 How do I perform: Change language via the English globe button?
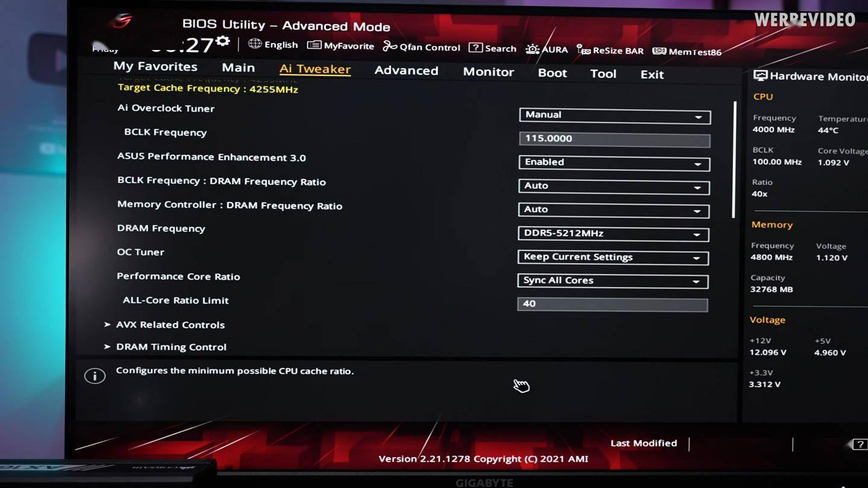273,45
